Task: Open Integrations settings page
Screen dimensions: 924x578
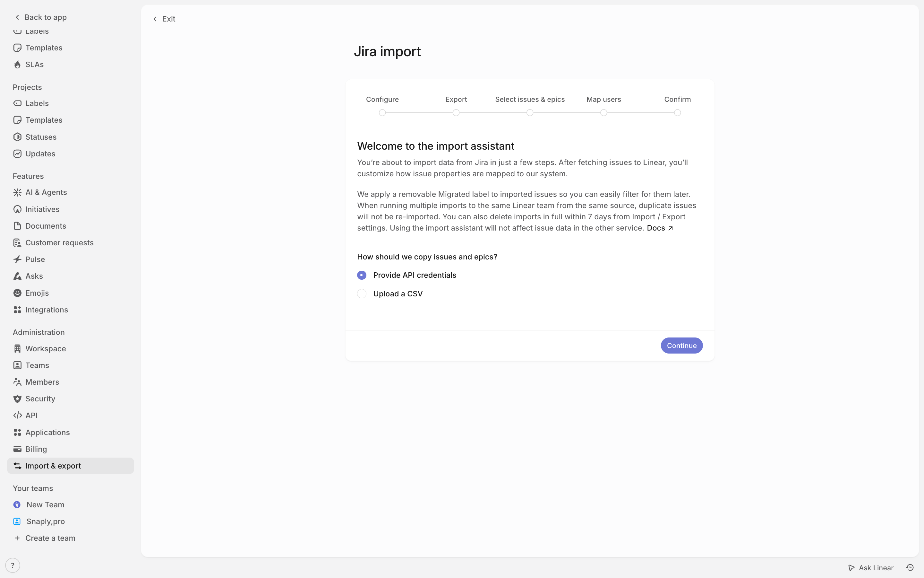Action: pos(71,310)
